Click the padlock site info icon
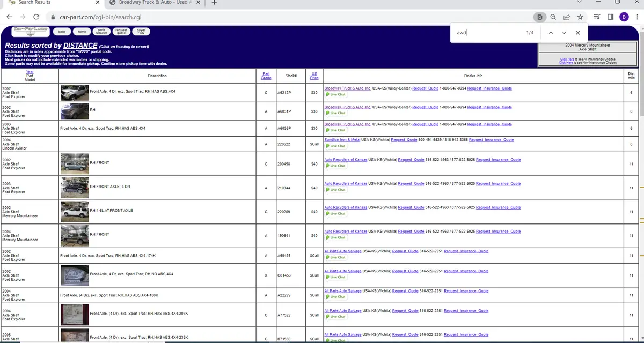Screen dimensions: 644x343 point(53,17)
